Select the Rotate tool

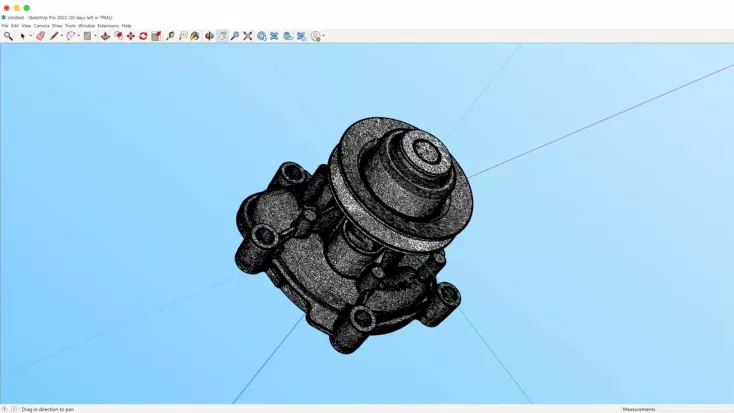pos(143,36)
